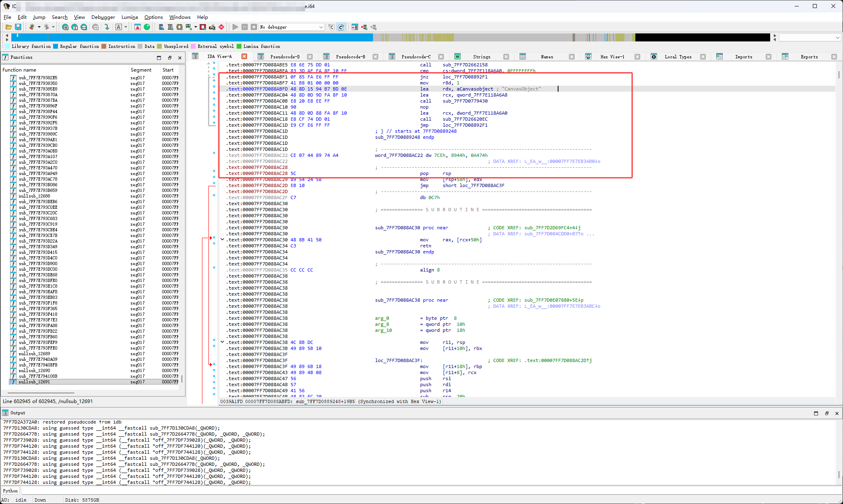
Task: Select nullsub_12688 in Functions list
Action: pyautogui.click(x=35, y=196)
